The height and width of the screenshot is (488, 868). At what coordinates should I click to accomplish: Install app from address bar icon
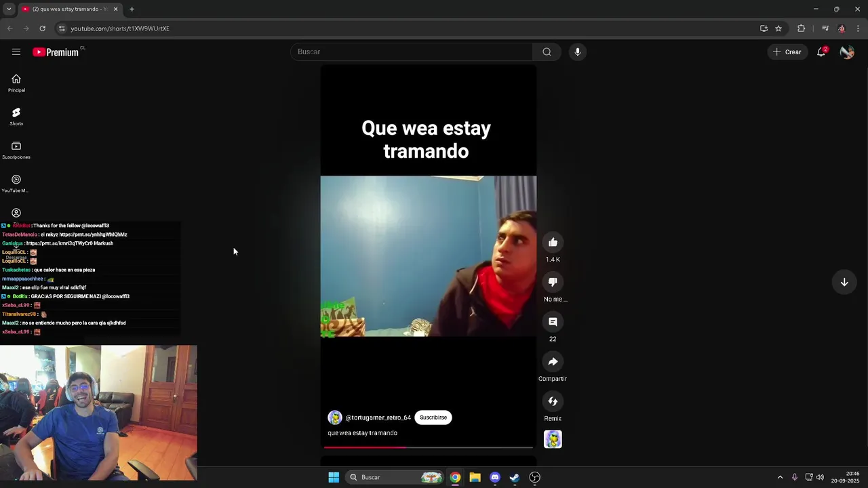[x=764, y=28]
